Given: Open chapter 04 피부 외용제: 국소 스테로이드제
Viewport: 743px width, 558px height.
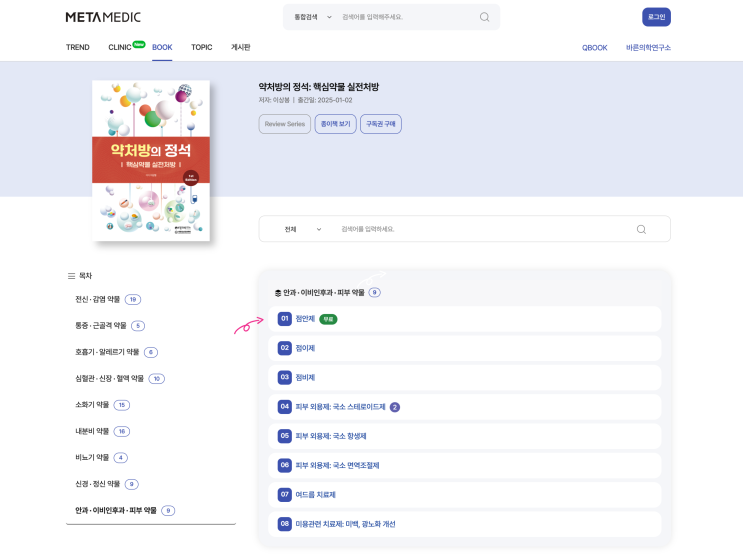Looking at the screenshot, I should (464, 407).
